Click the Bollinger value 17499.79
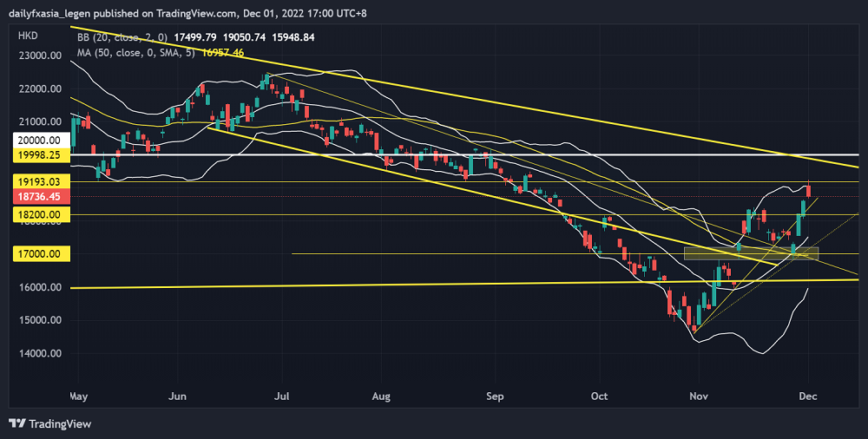868x439 pixels. tap(195, 37)
